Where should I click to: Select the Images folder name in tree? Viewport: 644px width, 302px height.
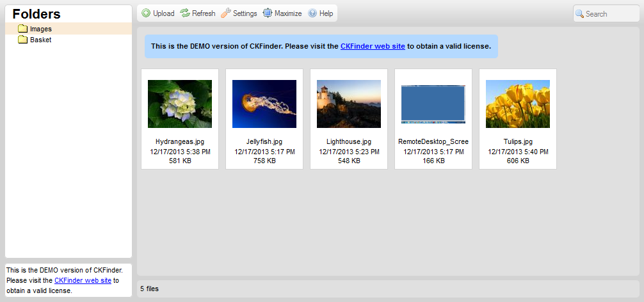[x=41, y=29]
